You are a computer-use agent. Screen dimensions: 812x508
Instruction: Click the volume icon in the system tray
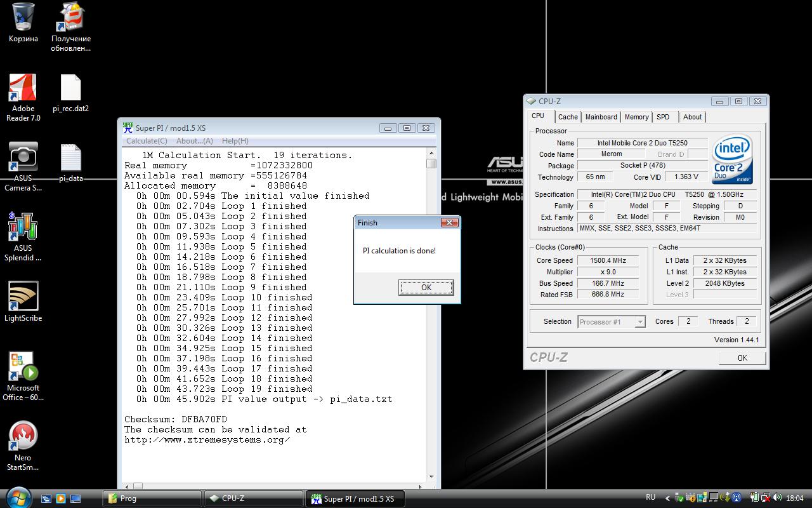778,498
